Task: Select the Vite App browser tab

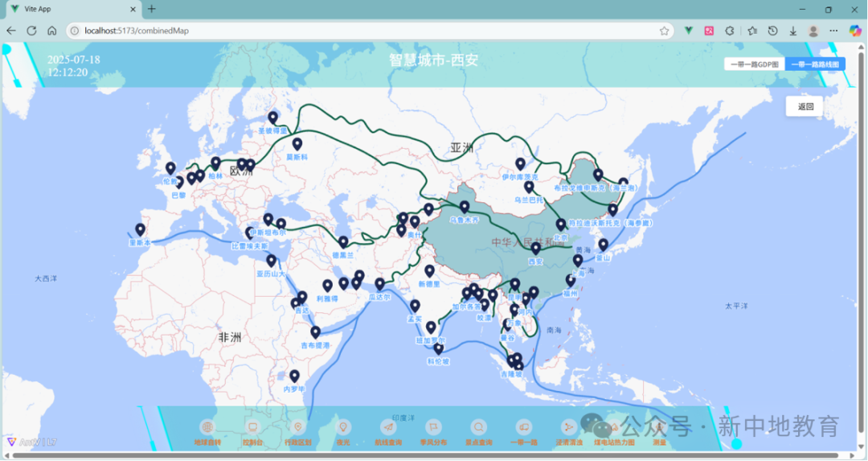Action: coord(72,10)
